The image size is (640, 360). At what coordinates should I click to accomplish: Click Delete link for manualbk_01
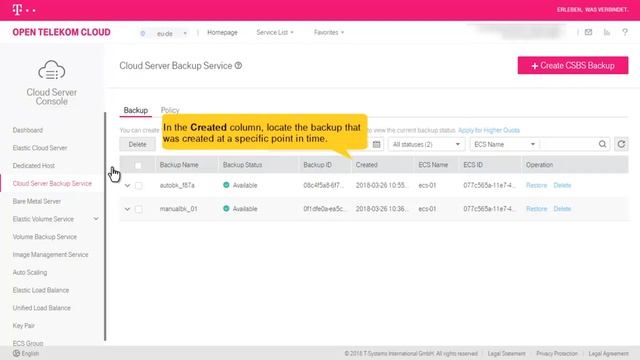562,209
